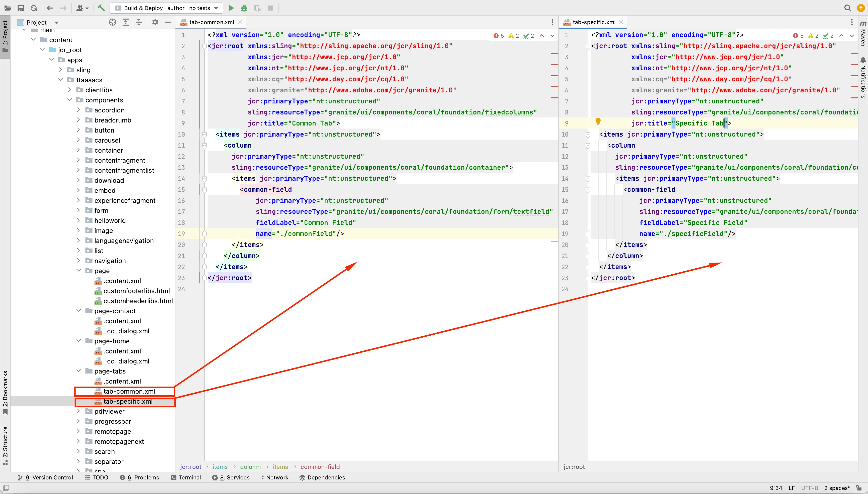Image resolution: width=868 pixels, height=494 pixels.
Task: Click the locate-file crosshair icon in Project panel
Action: click(112, 22)
